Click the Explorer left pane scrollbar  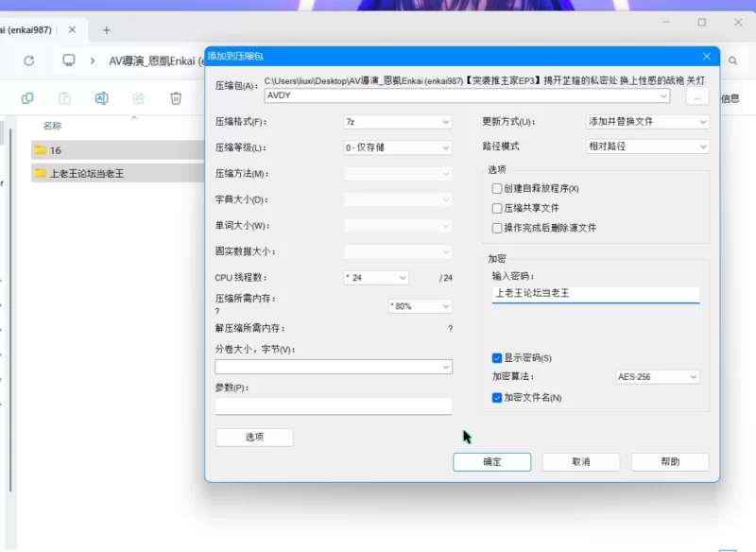10,308
